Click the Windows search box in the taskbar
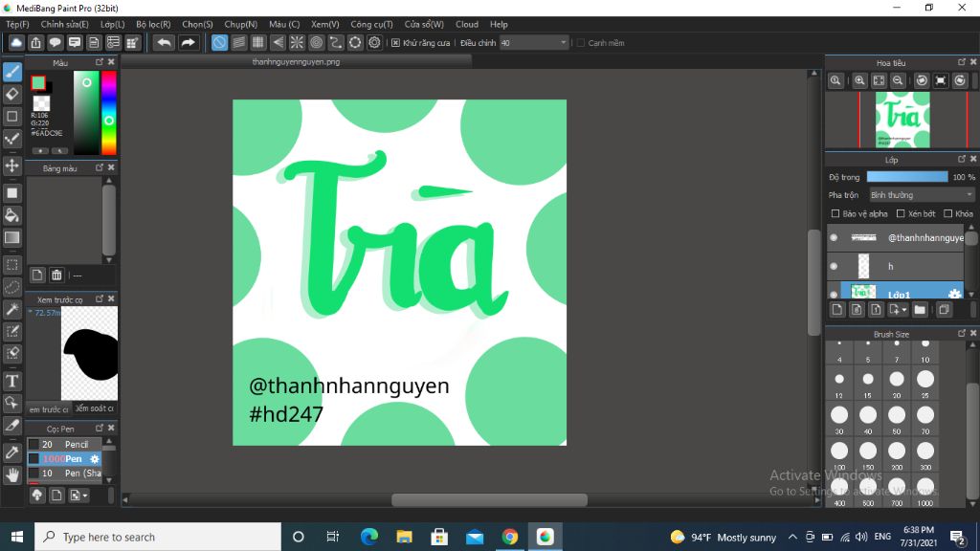Image resolution: width=980 pixels, height=551 pixels. pos(158,537)
